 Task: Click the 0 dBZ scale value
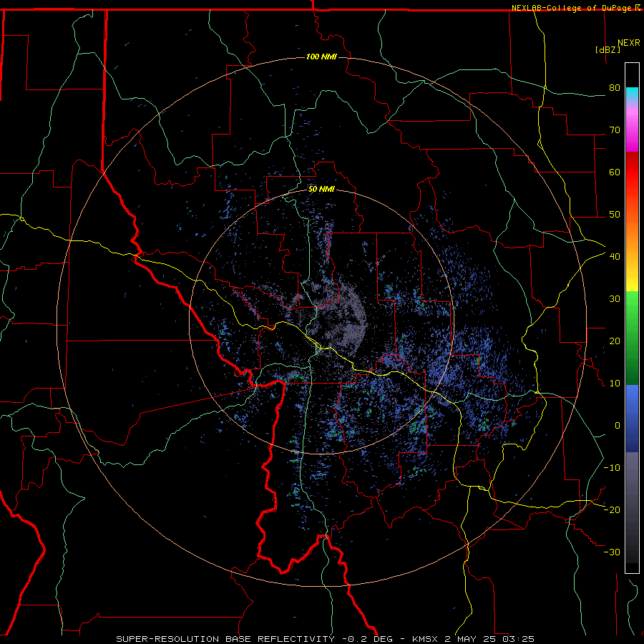pyautogui.click(x=618, y=426)
